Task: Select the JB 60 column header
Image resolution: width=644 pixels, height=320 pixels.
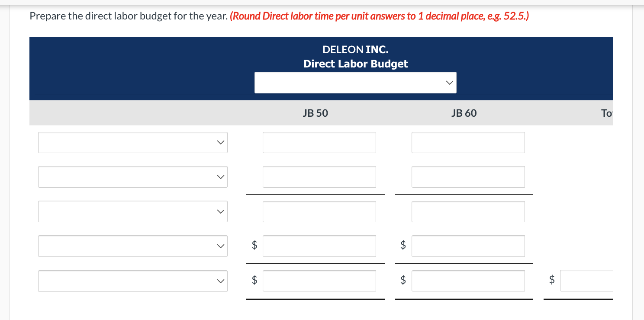Action: click(464, 113)
